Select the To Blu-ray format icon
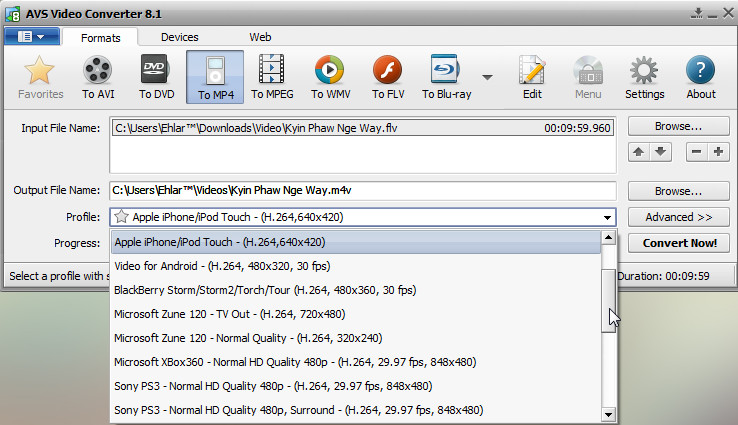This screenshot has width=738, height=425. click(x=445, y=69)
